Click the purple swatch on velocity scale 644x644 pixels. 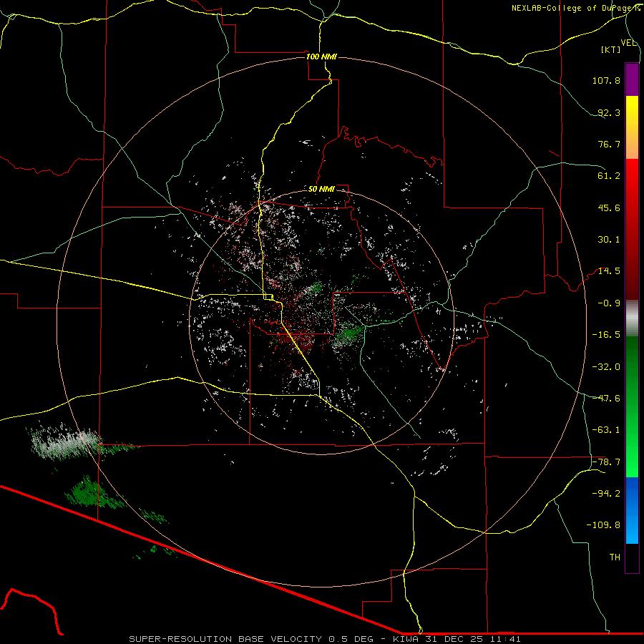[x=632, y=79]
